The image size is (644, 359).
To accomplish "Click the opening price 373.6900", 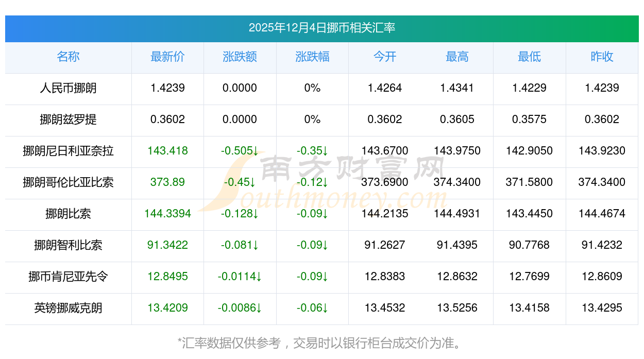I will tap(385, 182).
